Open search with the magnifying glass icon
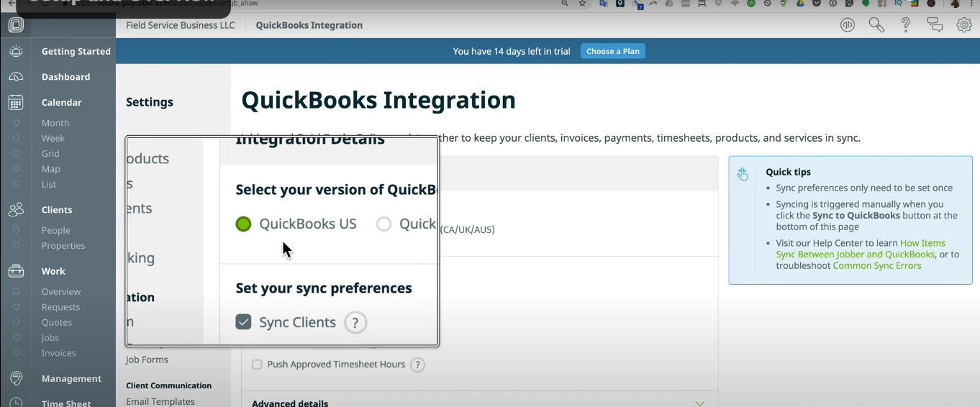Viewport: 980px width, 407px height. pyautogui.click(x=876, y=25)
